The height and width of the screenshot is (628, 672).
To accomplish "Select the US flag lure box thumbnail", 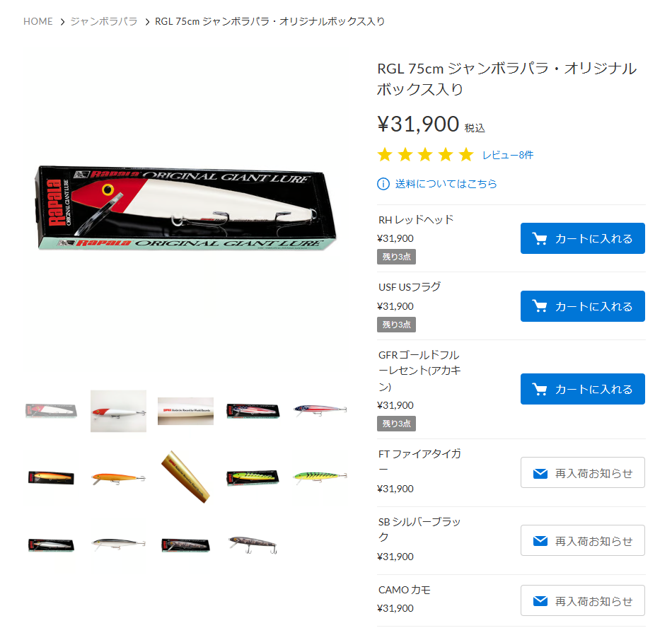I will [253, 411].
